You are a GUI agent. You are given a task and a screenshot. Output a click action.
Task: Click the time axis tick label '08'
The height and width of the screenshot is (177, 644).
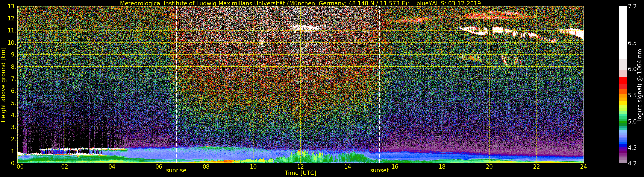[206, 167]
